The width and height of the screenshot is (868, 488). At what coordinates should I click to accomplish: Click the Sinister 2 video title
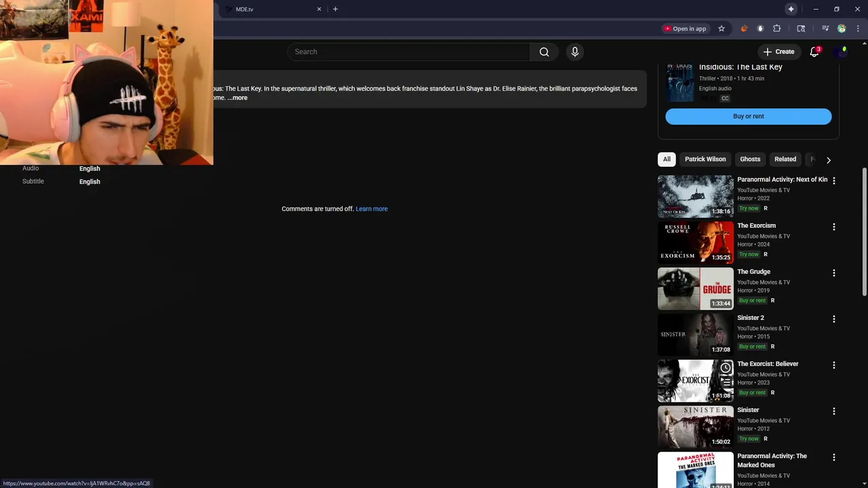(751, 318)
